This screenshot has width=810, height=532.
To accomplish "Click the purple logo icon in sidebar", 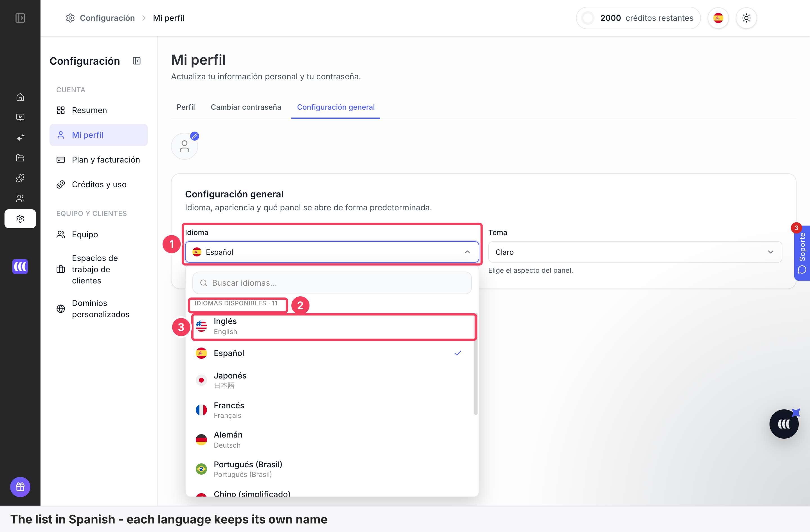I will [20, 266].
